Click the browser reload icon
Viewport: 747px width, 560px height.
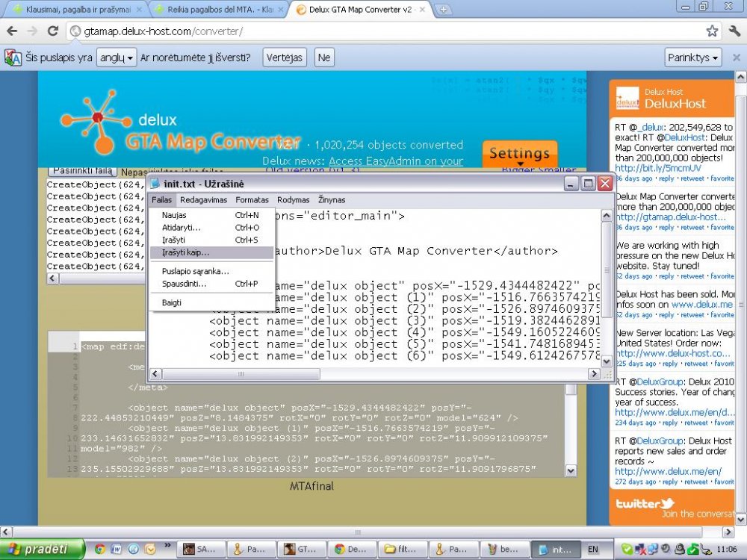(53, 31)
